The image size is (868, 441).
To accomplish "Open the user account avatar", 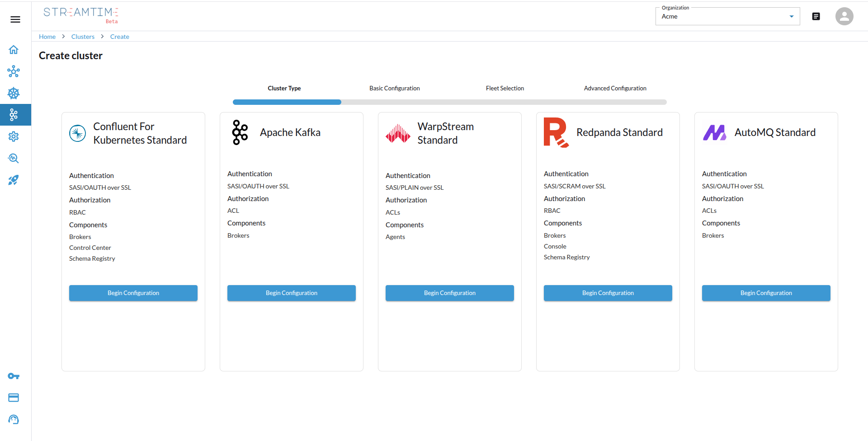I will point(844,16).
